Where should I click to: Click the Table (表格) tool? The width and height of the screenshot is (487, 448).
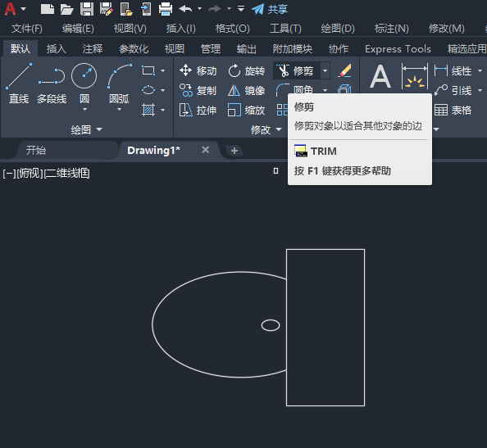point(453,110)
